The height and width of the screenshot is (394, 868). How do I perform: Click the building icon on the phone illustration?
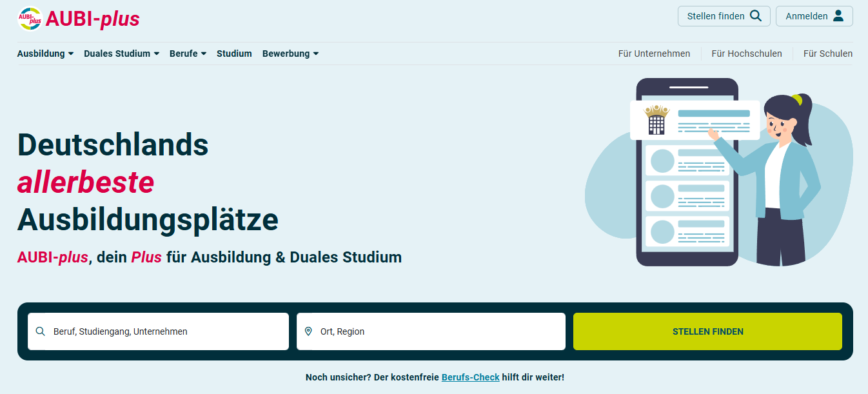tap(656, 120)
